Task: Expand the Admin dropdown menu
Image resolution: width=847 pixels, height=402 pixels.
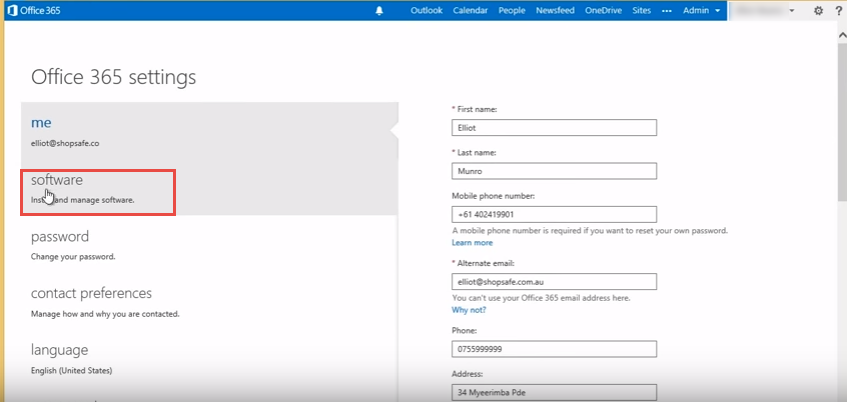Action: click(701, 10)
